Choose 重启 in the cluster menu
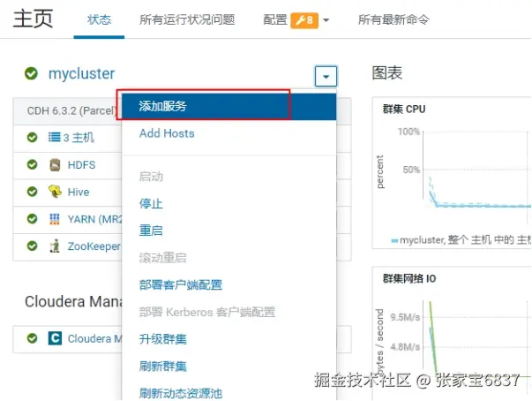Screen dimensions: 532x401 (x=151, y=231)
